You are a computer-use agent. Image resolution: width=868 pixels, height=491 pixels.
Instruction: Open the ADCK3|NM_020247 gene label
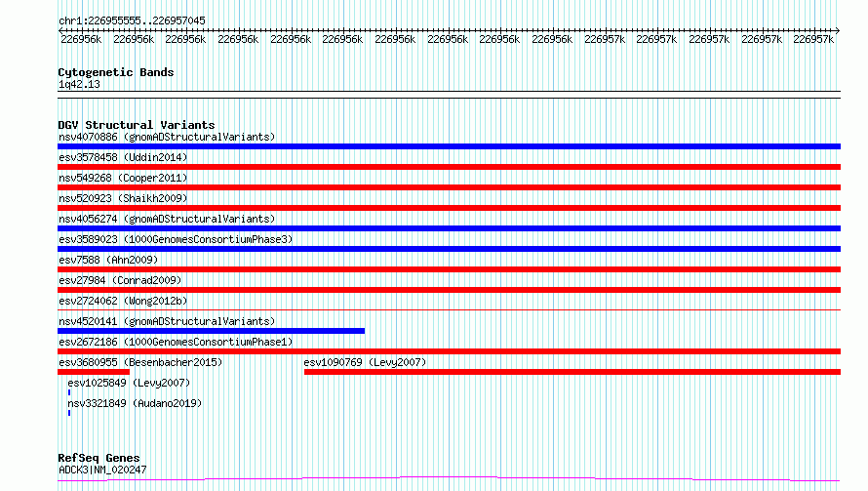[102, 470]
